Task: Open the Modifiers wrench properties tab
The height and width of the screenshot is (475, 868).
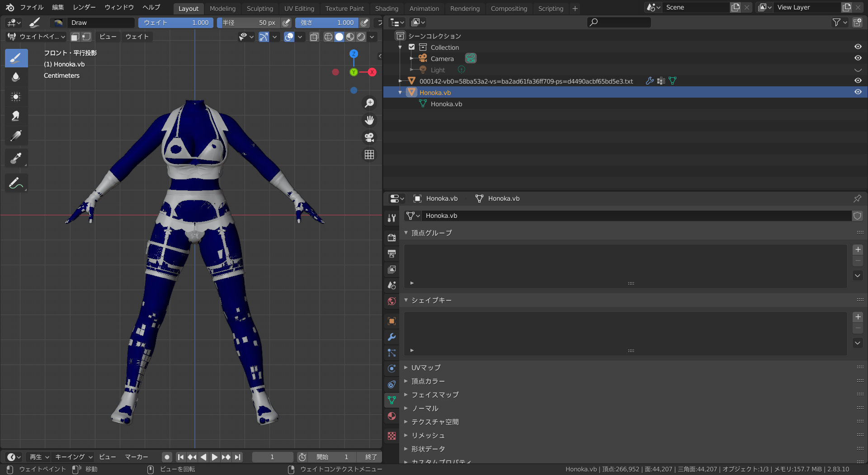Action: click(392, 337)
